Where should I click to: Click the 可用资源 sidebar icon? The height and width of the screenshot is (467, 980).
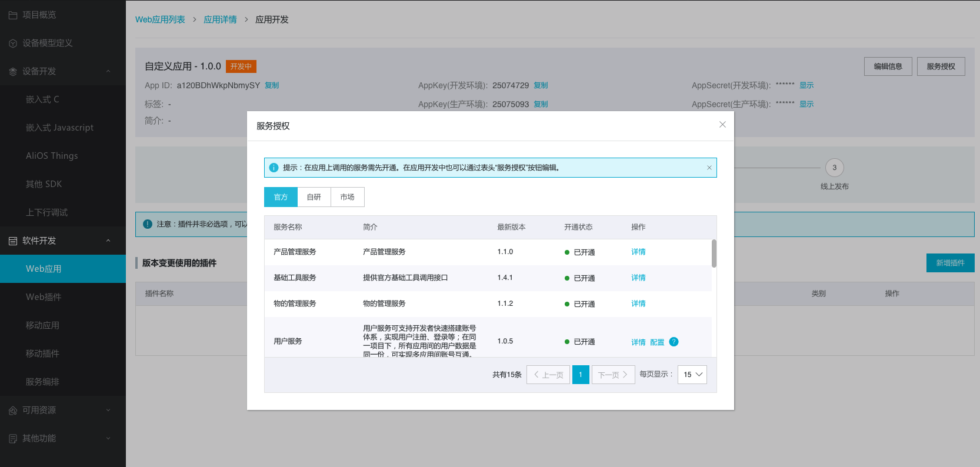[x=13, y=410]
